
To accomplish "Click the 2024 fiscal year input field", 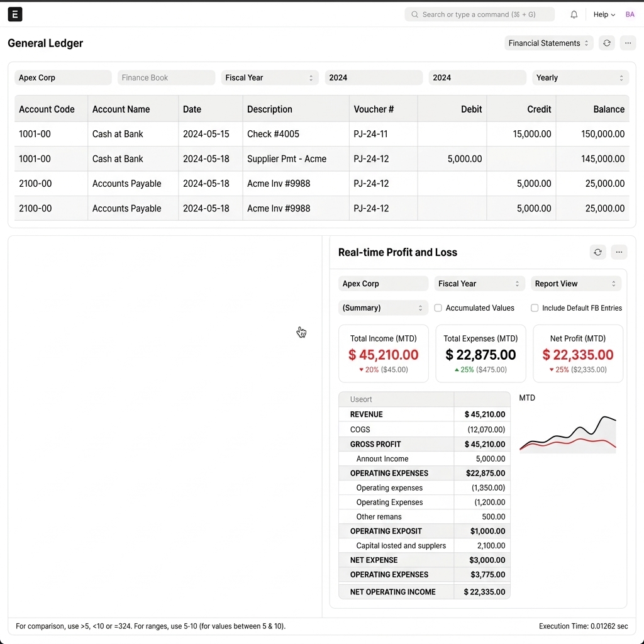I will tap(374, 77).
